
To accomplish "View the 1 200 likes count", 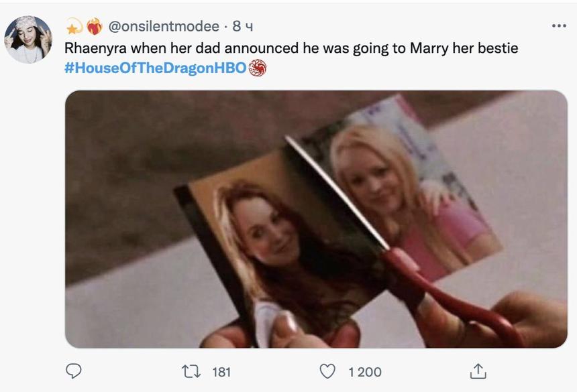I will pyautogui.click(x=364, y=372).
